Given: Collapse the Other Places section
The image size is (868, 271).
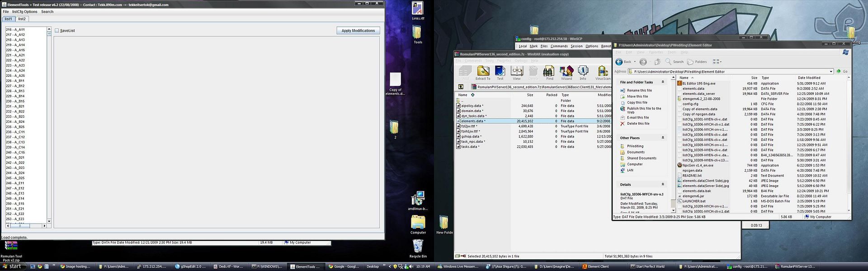Looking at the screenshot, I should point(663,138).
